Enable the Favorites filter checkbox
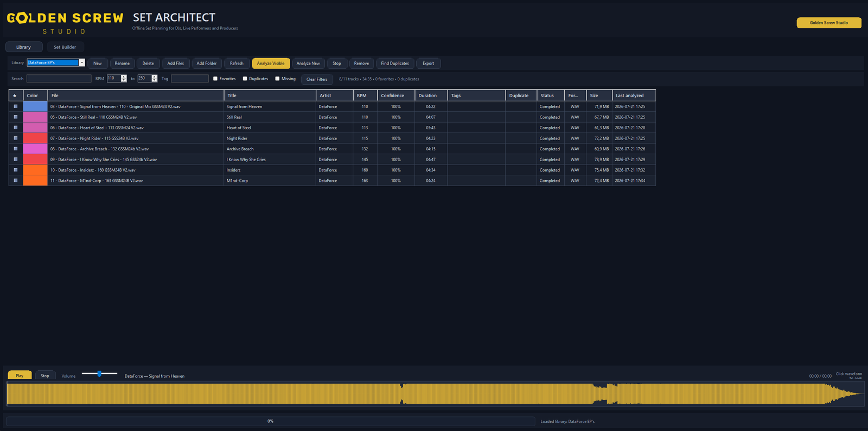868x431 pixels. [215, 79]
